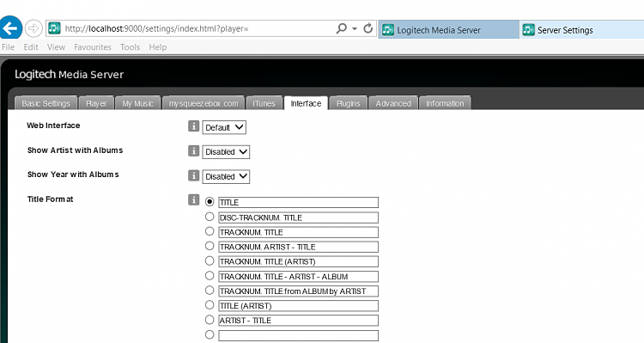
Task: Click the site icon in the address bar
Action: pos(54,28)
